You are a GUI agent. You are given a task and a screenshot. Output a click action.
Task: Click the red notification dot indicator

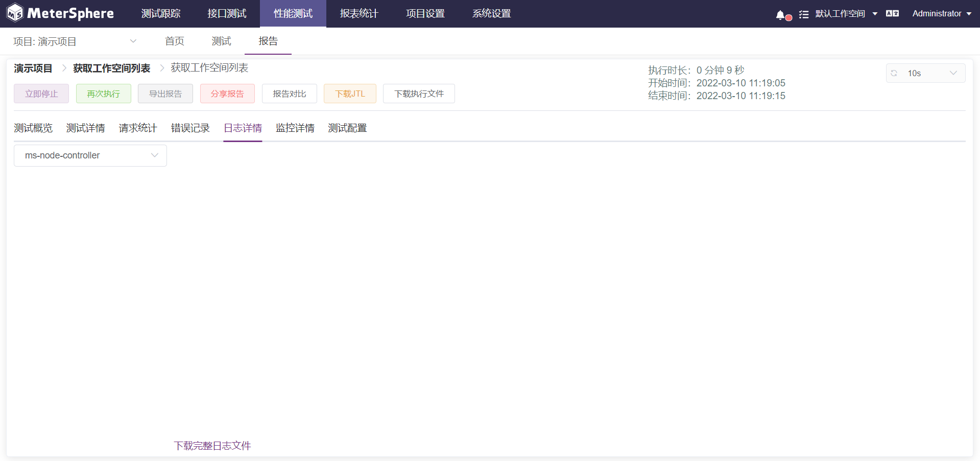(787, 17)
